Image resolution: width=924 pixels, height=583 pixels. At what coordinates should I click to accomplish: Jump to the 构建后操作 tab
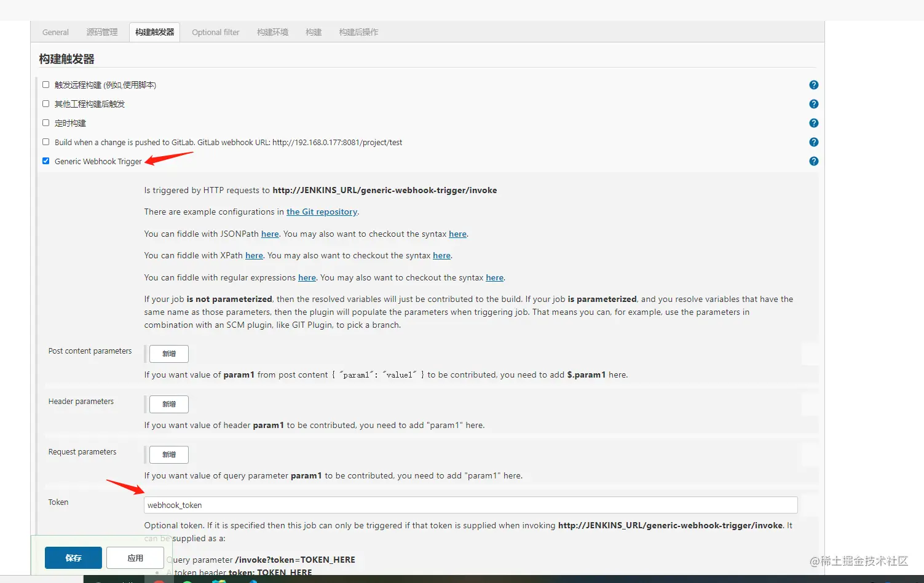tap(358, 32)
